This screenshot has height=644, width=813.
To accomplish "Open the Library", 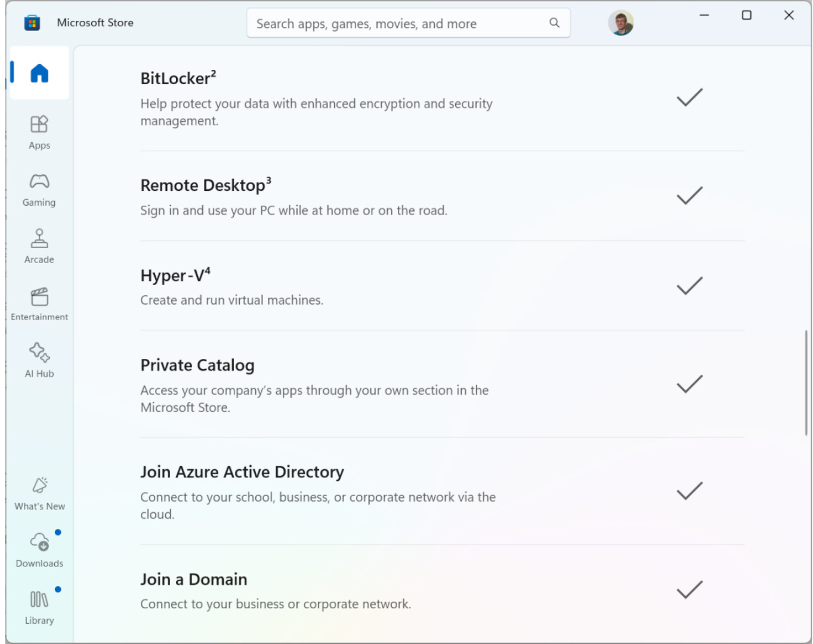I will click(39, 607).
